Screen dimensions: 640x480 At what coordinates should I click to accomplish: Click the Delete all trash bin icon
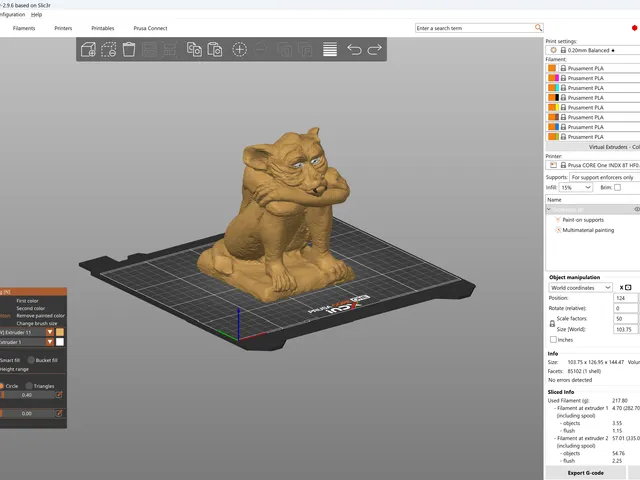[129, 49]
